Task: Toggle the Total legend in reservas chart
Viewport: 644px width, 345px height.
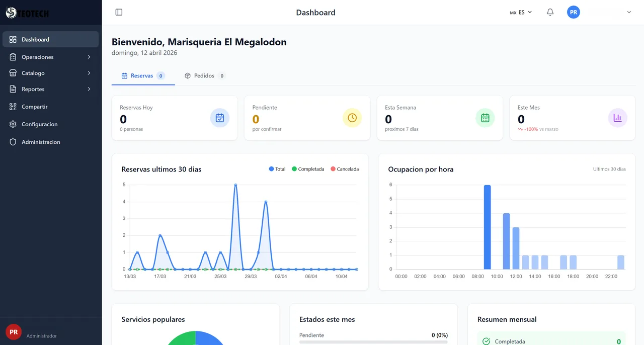Action: [x=277, y=169]
